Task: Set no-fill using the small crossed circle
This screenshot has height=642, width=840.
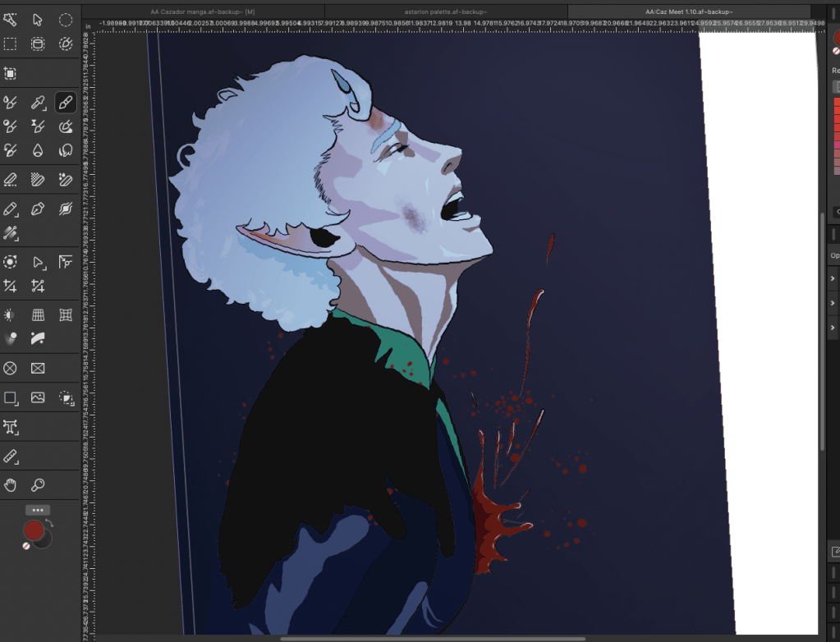Action: pyautogui.click(x=26, y=546)
